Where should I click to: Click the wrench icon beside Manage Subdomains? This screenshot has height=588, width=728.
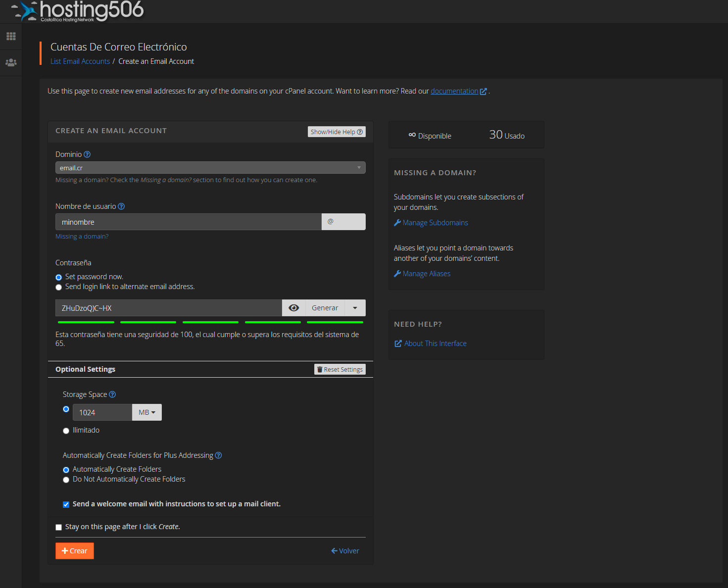coord(397,222)
